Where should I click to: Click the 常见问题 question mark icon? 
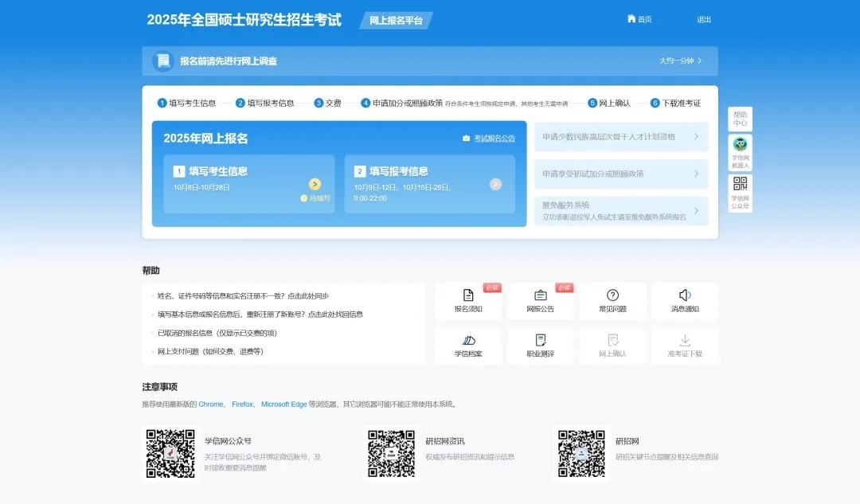(612, 296)
